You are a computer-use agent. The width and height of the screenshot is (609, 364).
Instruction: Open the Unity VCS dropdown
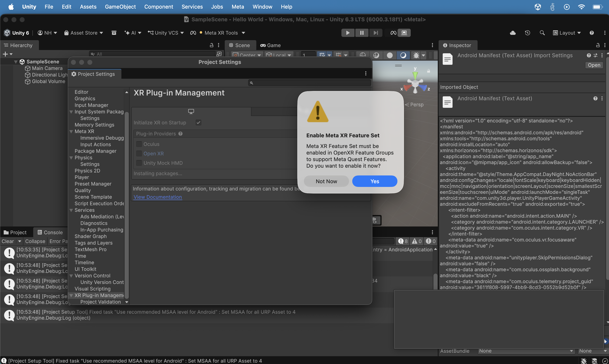click(166, 33)
